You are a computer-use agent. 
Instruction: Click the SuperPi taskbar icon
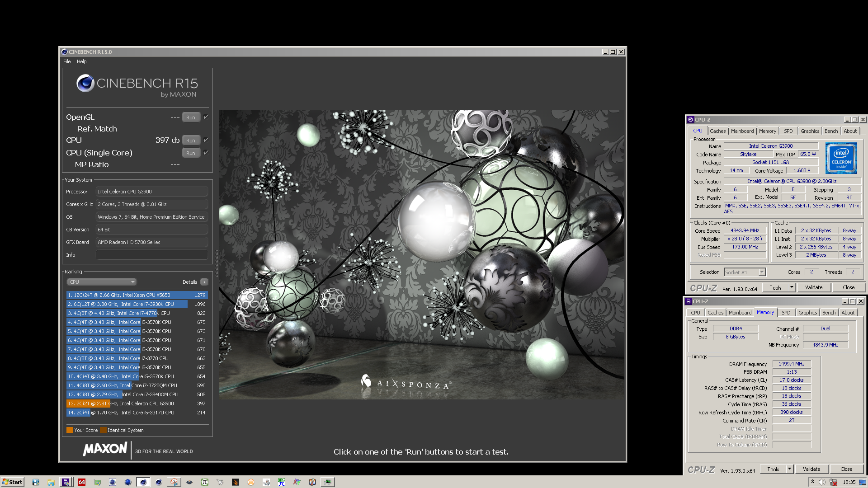[x=282, y=482]
